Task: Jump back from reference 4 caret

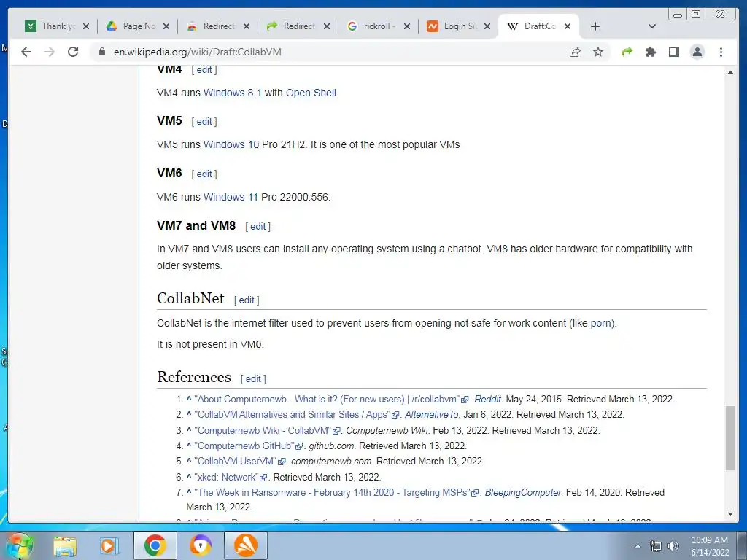Action: click(x=189, y=446)
